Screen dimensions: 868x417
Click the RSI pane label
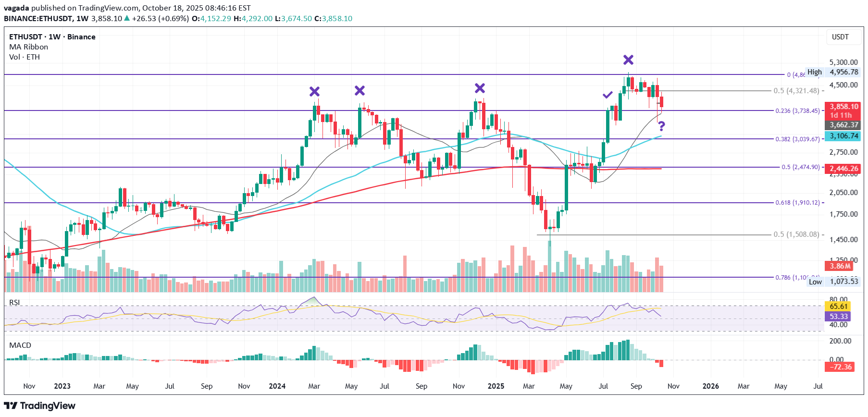point(15,303)
